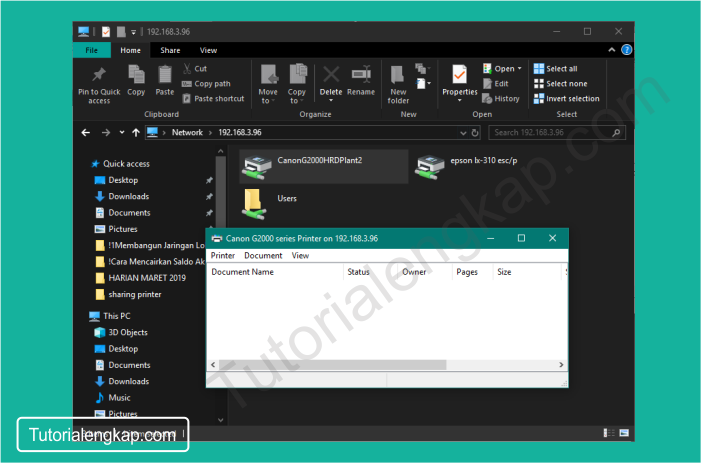This screenshot has width=701, height=463.
Task: Click Invert selection
Action: (x=566, y=98)
